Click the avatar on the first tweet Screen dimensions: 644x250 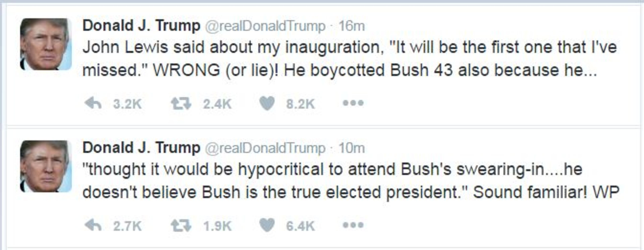(x=46, y=44)
